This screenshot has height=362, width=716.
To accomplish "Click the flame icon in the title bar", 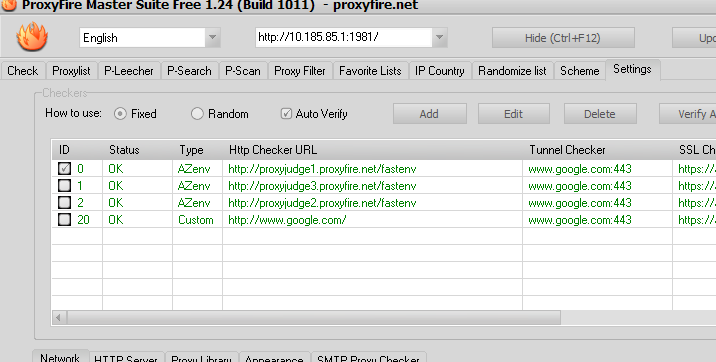I will pos(9,5).
